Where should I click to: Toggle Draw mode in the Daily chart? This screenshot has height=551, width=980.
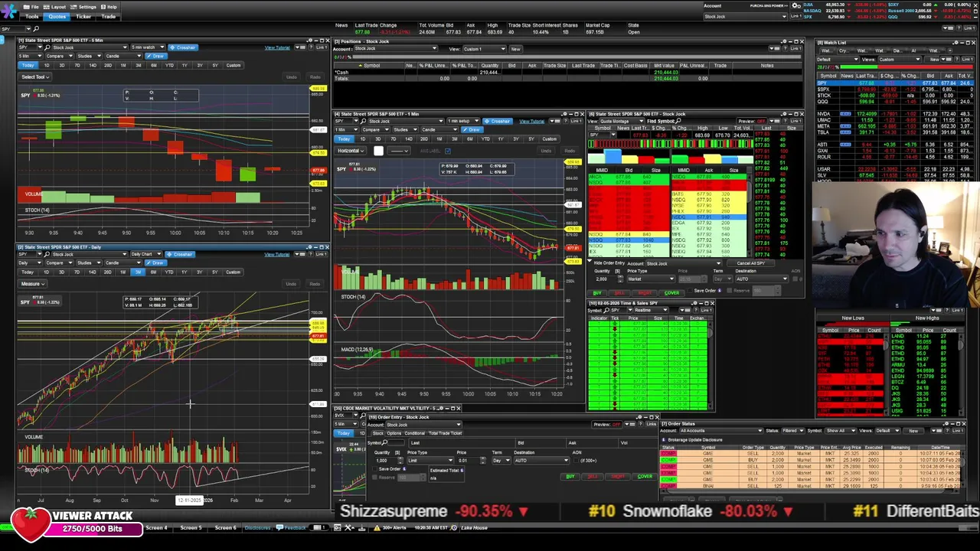coord(156,262)
